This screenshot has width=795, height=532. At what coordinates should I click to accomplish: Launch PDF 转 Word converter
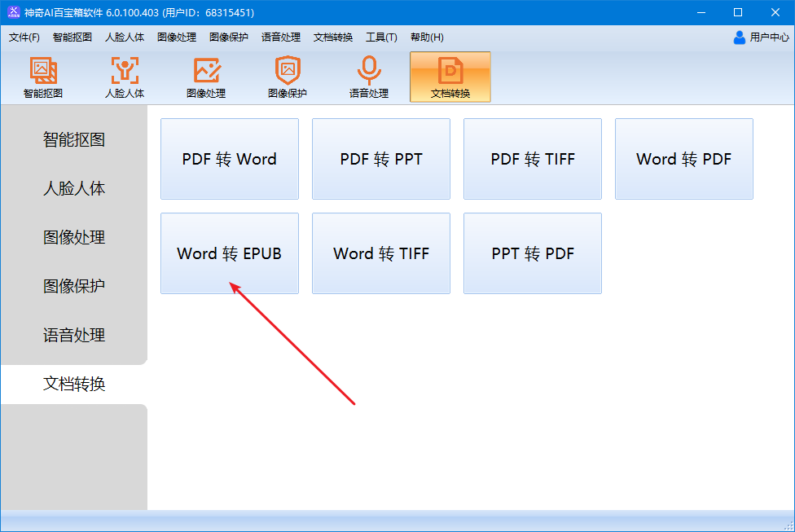[x=230, y=159]
